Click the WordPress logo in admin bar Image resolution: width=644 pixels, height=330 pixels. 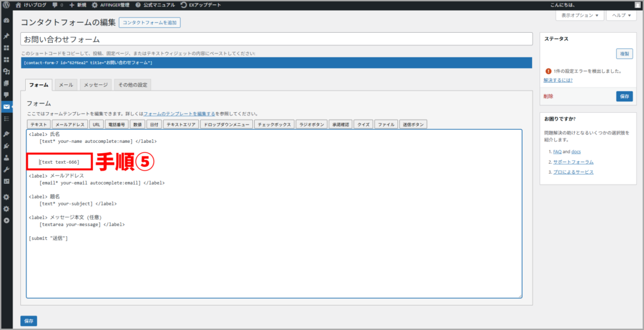pos(6,4)
